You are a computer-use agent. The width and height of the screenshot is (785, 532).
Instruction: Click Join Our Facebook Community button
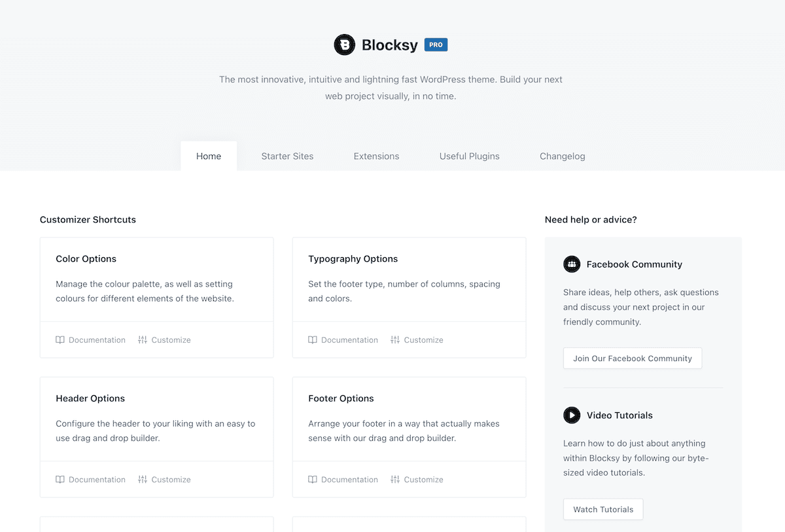pyautogui.click(x=633, y=358)
